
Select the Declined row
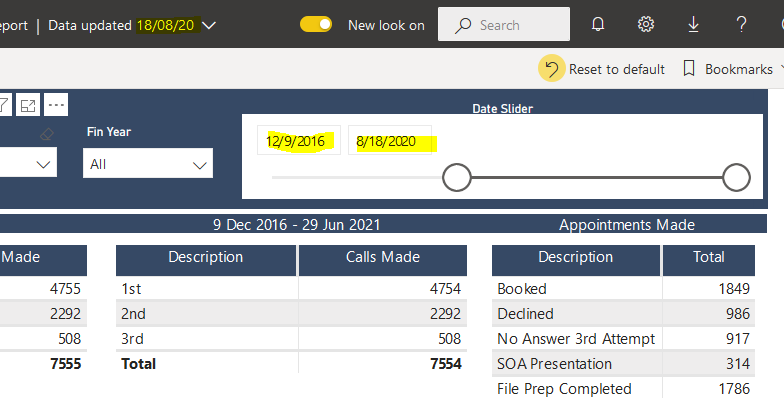click(623, 314)
